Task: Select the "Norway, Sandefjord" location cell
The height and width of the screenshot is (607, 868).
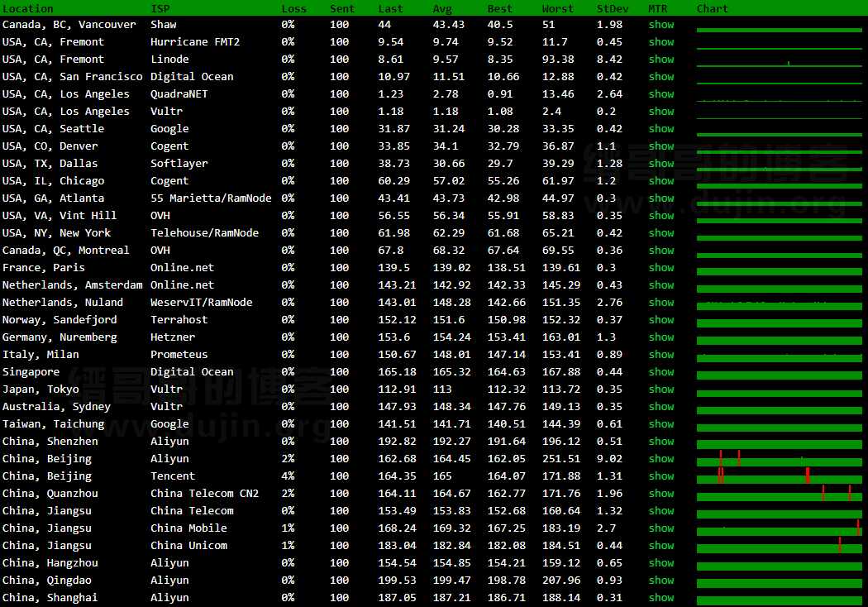Action: [x=60, y=319]
